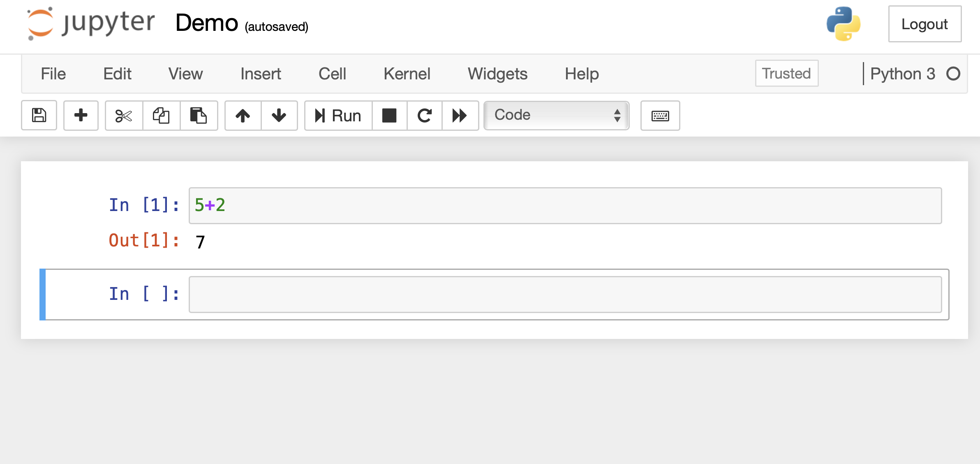This screenshot has height=464, width=980.
Task: Interrupt the kernel with stop icon
Action: (389, 115)
